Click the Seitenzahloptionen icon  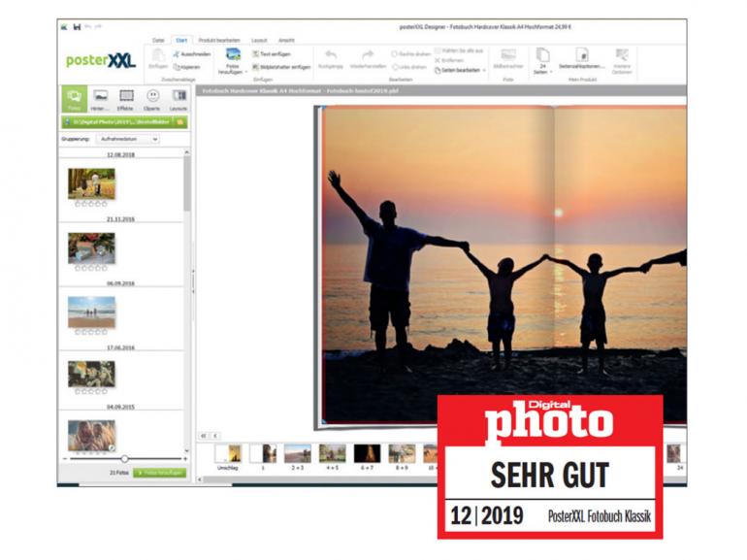point(581,54)
